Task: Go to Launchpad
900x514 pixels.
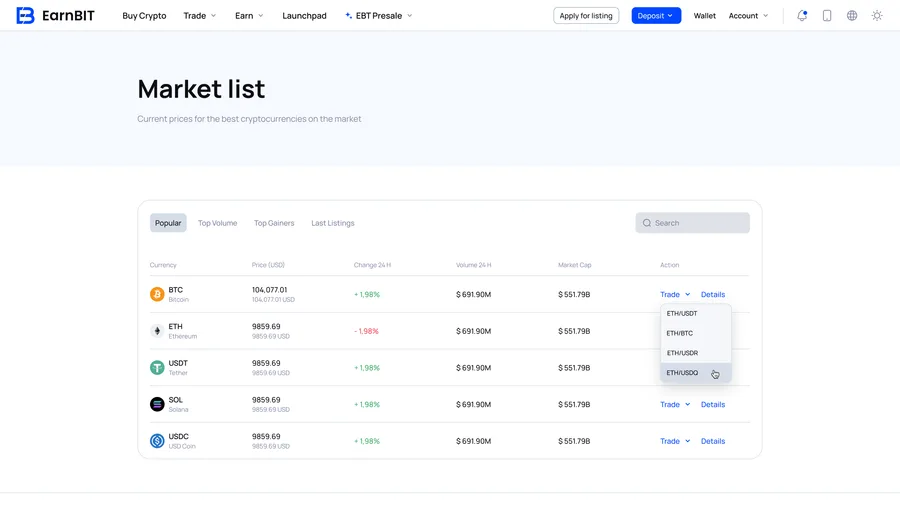Action: (x=304, y=15)
